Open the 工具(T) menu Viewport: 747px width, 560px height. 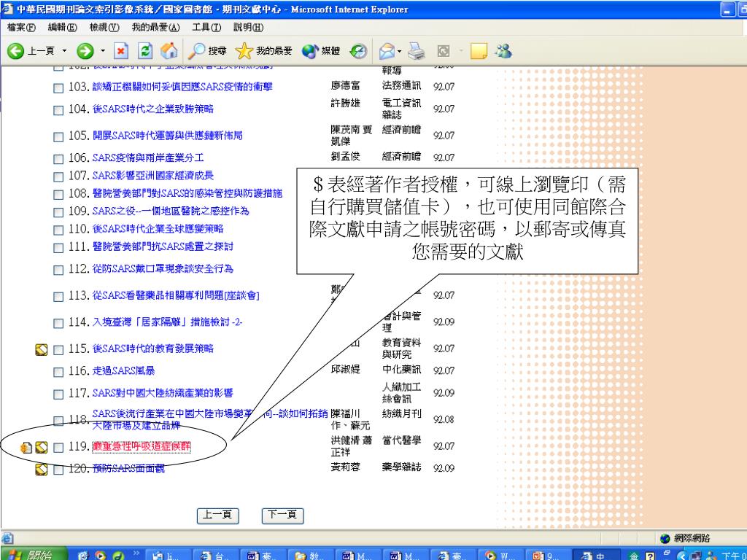[x=206, y=27]
